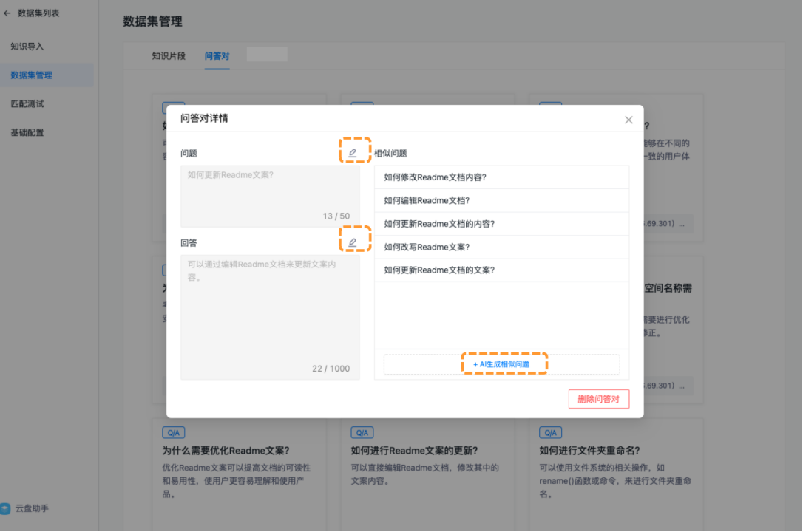This screenshot has width=803, height=532.
Task: Click the + AI生成相似问题 button
Action: click(501, 364)
